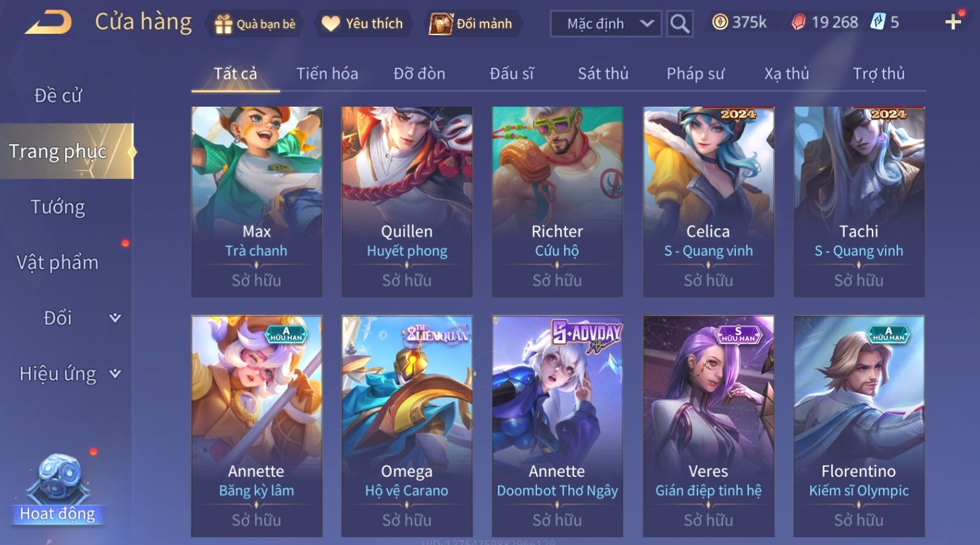The width and height of the screenshot is (980, 545).
Task: Switch to the Tiến hóa tab
Action: (x=327, y=73)
